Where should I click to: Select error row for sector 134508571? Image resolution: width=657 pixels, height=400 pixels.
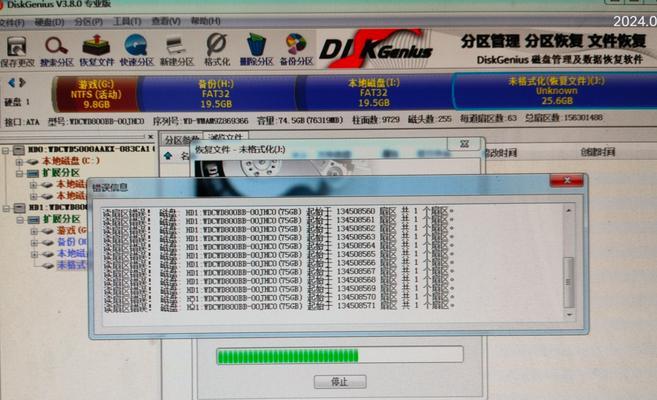pyautogui.click(x=278, y=307)
